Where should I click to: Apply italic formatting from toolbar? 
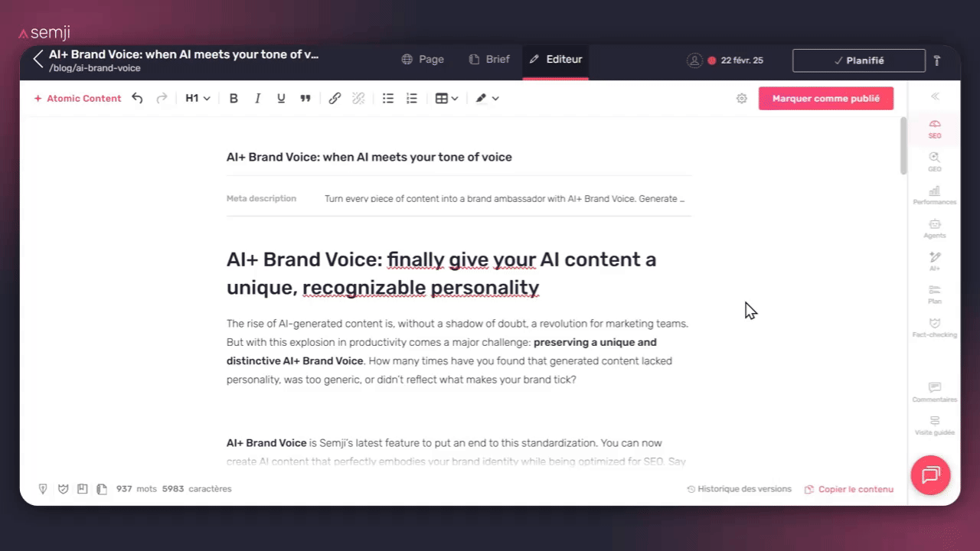click(258, 99)
